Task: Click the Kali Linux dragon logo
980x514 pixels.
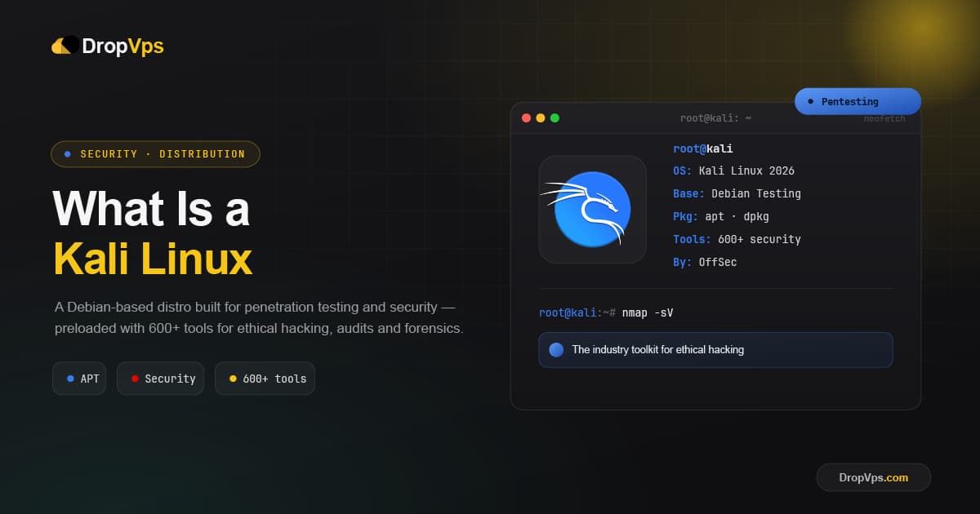Action: click(586, 210)
